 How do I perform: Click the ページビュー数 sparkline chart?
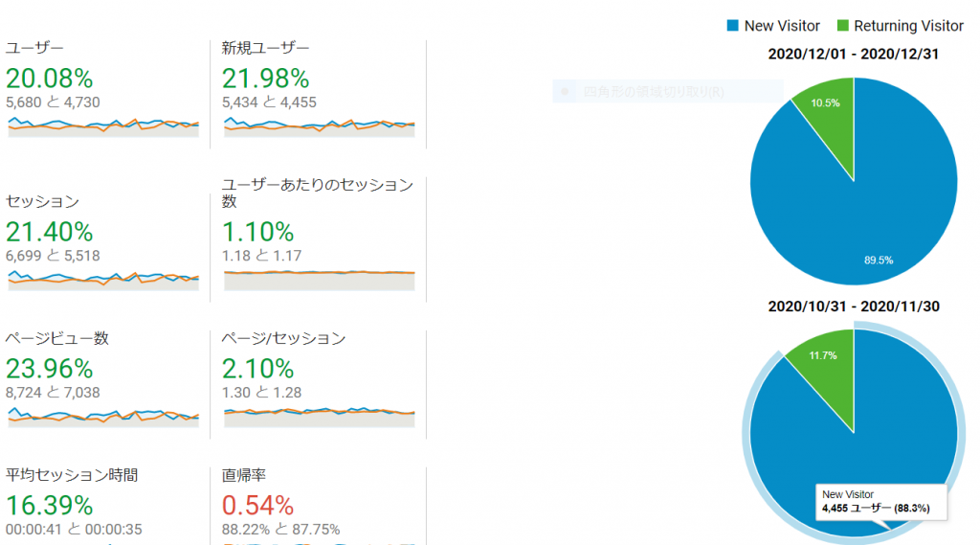[x=103, y=417]
